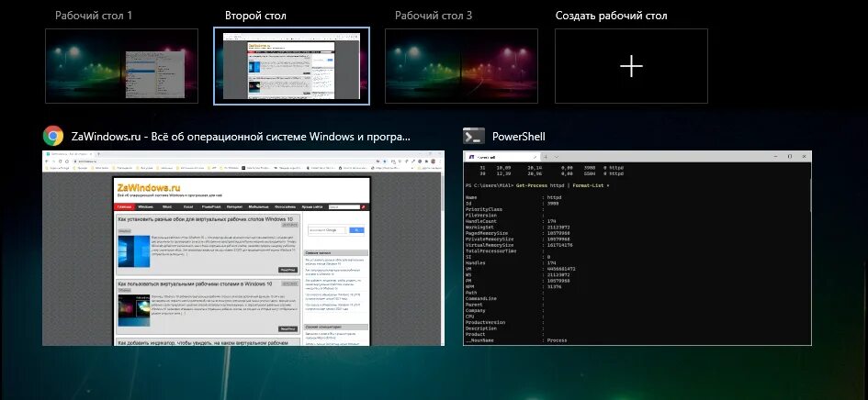Screen dimensions: 868x400
Task: Click the "Второй стол" desktop name label
Action: 255,16
